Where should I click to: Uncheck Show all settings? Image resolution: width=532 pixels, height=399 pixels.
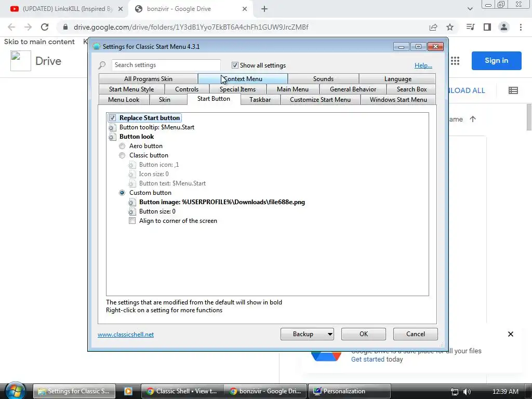tap(235, 65)
